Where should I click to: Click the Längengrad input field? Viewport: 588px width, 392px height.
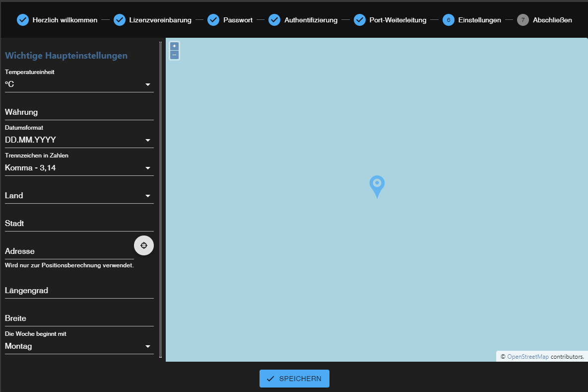[79, 291]
